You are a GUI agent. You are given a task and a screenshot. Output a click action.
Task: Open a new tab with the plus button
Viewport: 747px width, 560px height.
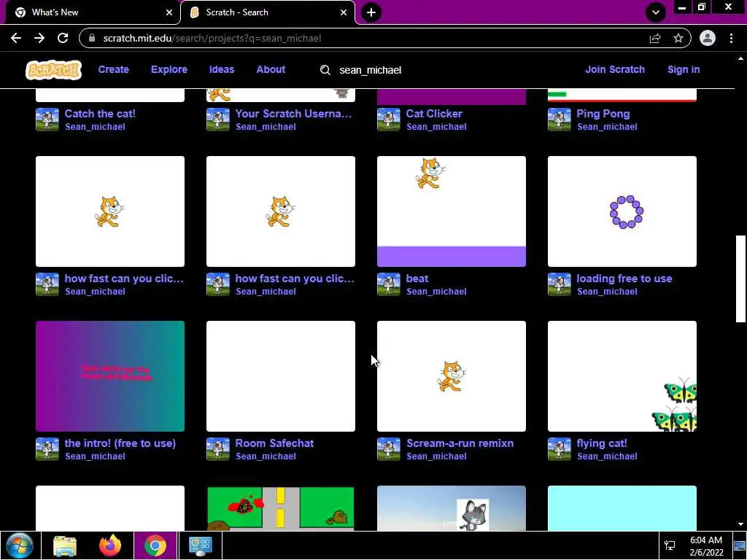[x=371, y=12]
